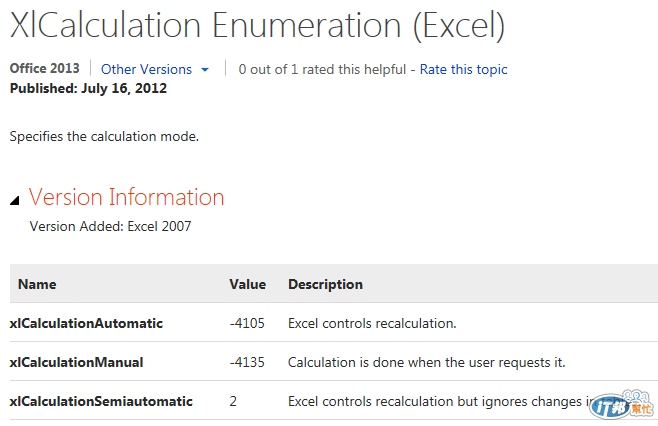Screen dimensions: 658x426
Task: Collapse the Version Information section triangle
Action: coord(14,200)
